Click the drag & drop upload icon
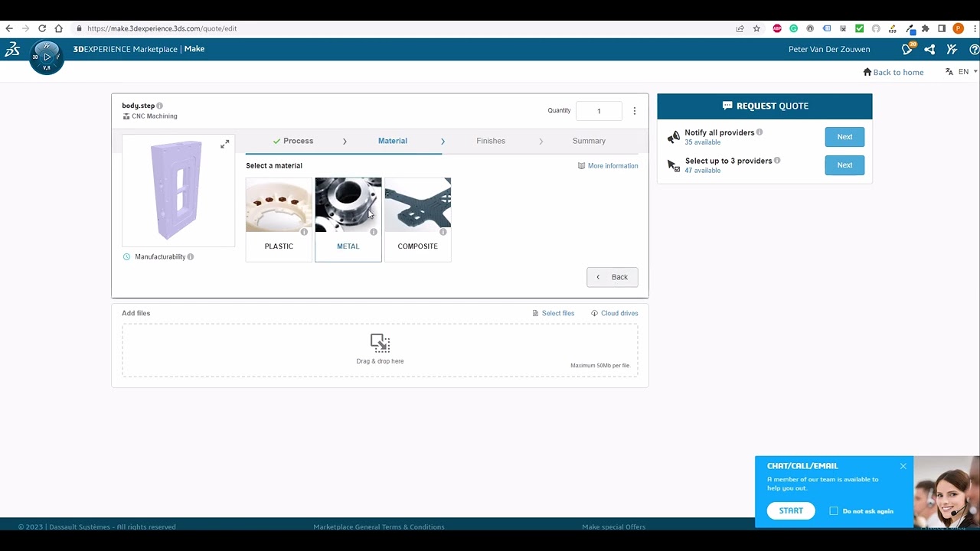This screenshot has width=980, height=551. pos(380,343)
